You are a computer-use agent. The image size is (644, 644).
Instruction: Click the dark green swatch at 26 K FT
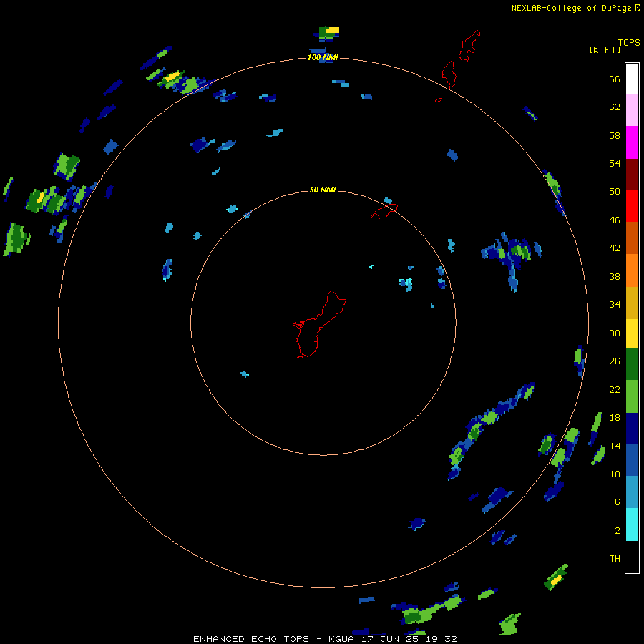pos(632,364)
